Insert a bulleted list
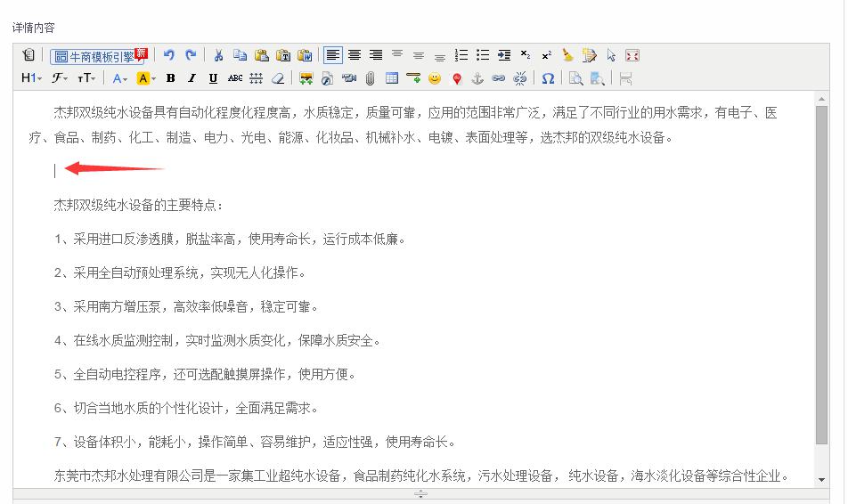 (x=483, y=55)
